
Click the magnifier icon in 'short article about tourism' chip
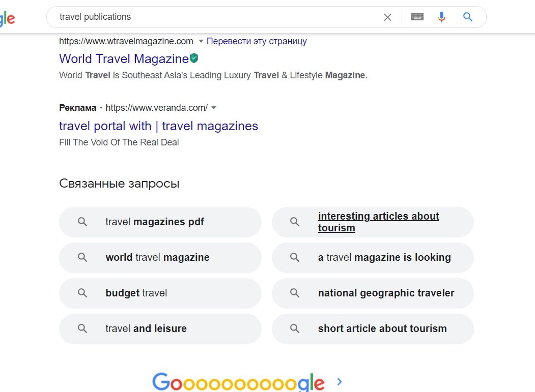[295, 328]
